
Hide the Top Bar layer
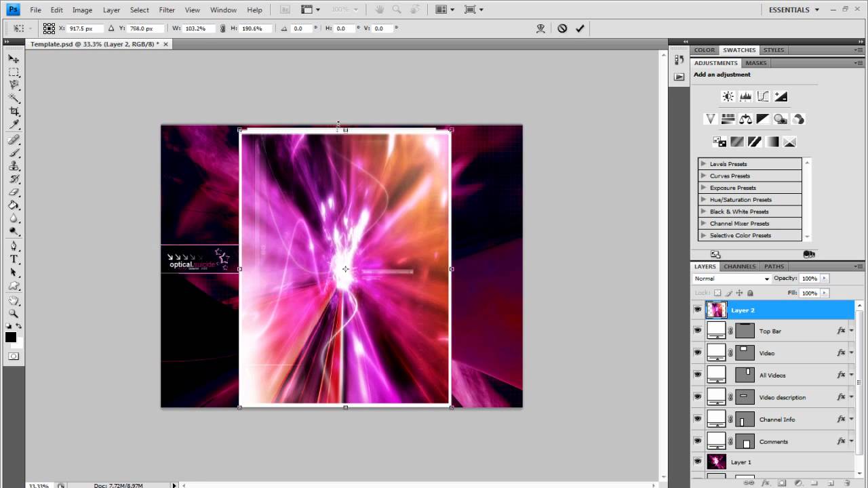click(698, 331)
